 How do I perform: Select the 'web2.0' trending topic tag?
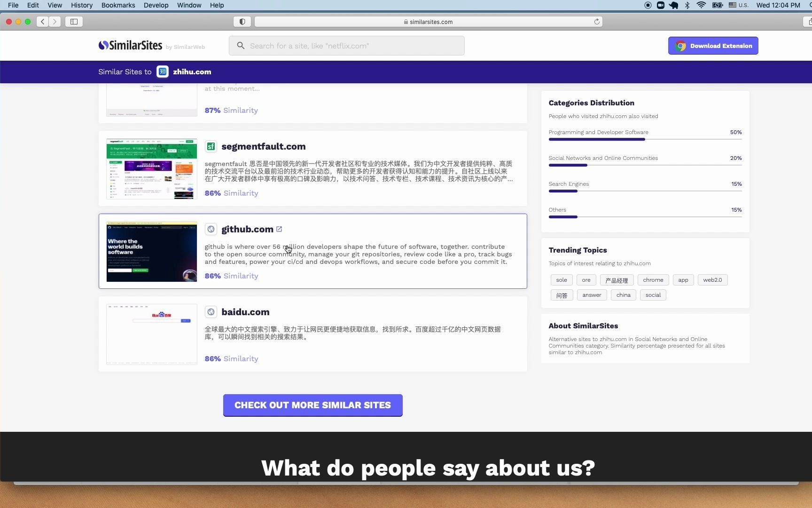pos(712,280)
